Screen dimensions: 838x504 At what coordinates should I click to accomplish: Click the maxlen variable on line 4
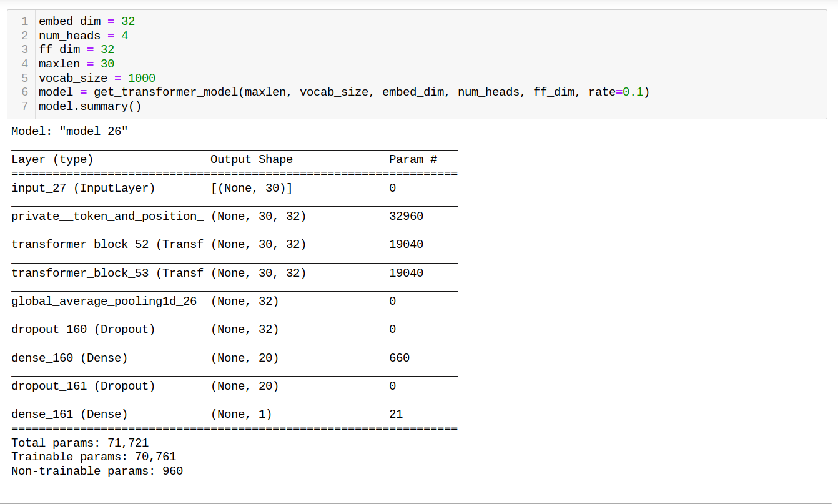[59, 63]
